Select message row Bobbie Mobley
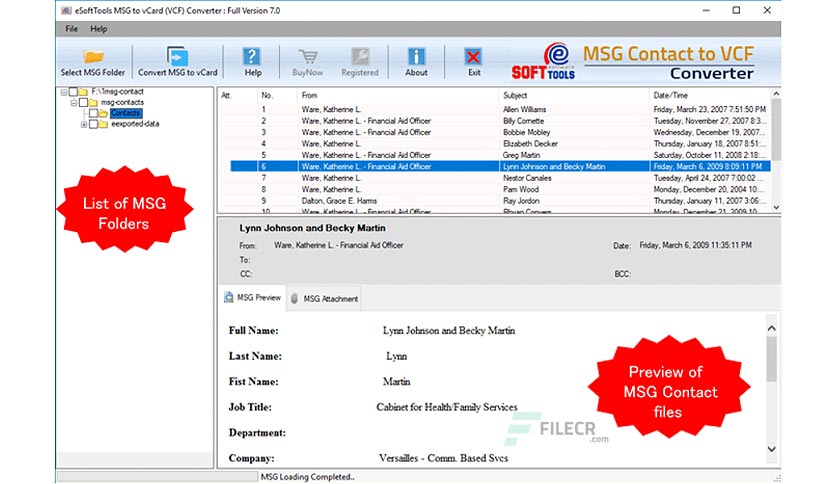The width and height of the screenshot is (836, 484). (494, 132)
